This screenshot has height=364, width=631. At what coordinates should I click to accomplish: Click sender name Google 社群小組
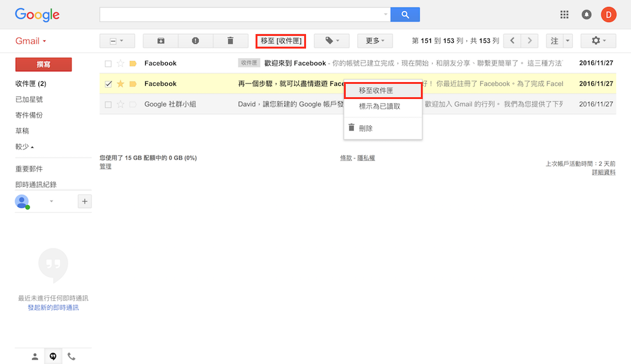point(170,104)
